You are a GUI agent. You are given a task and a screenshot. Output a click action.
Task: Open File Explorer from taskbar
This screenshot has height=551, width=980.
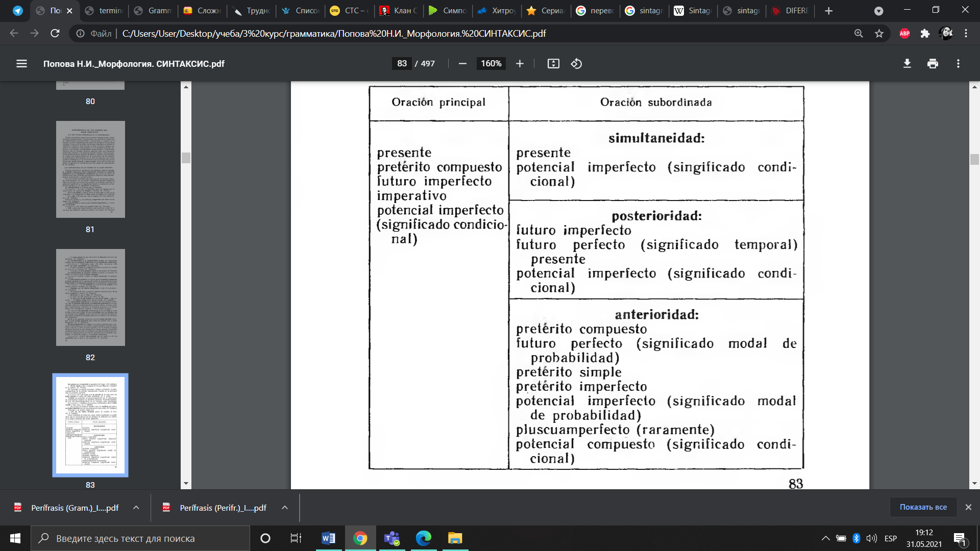coord(455,538)
